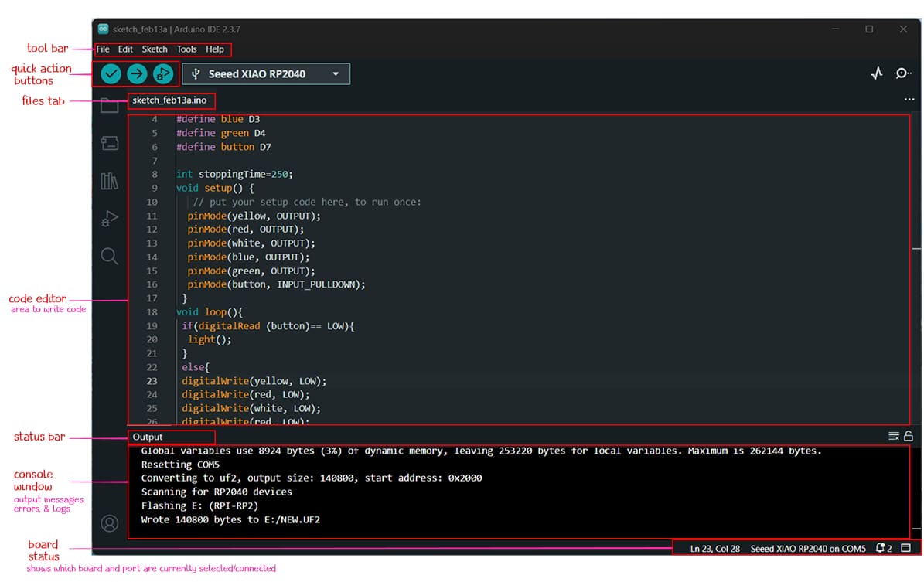Click the 'void loop(){' line
Image resolution: width=924 pixels, height=582 pixels.
point(210,312)
